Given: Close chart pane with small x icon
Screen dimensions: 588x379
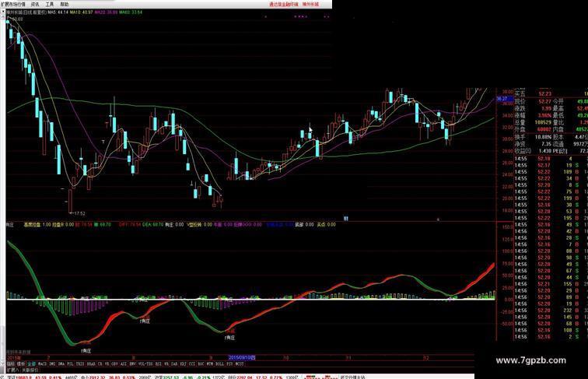Looking at the screenshot, I should (x=3, y=12).
